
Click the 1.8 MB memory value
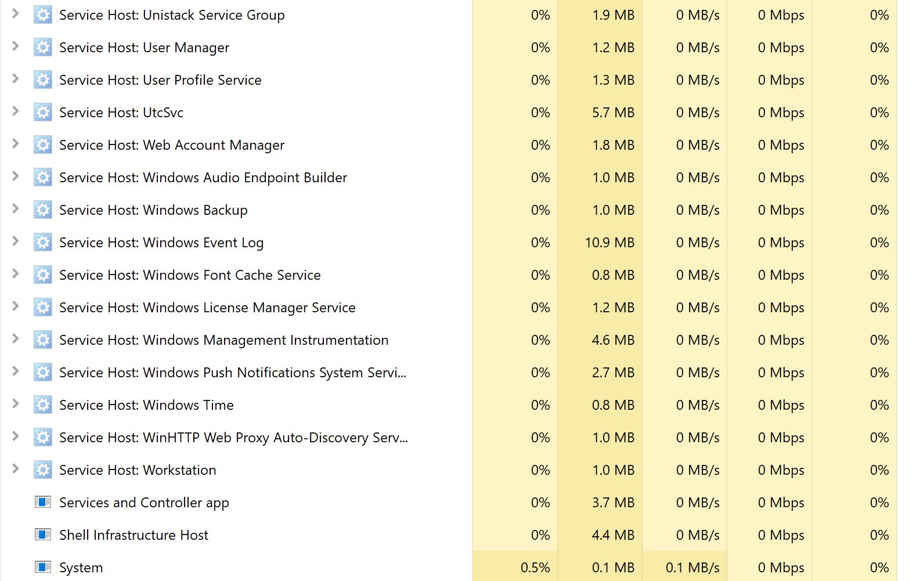pyautogui.click(x=613, y=145)
